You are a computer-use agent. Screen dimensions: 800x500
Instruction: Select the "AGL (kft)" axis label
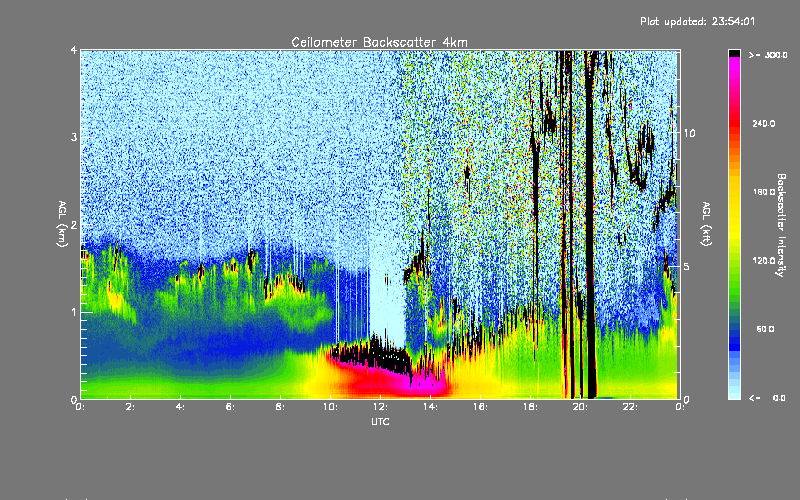point(706,224)
